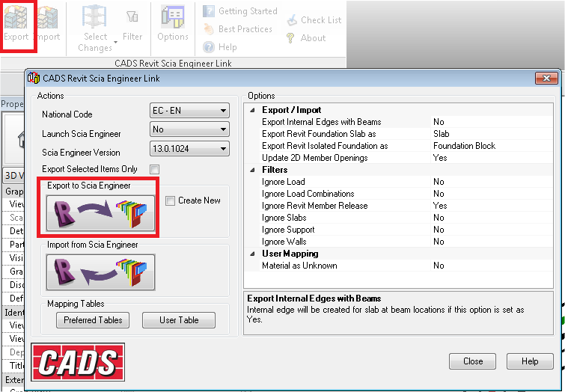This screenshot has width=565, height=392.
Task: Open Getting Started in the ribbon
Action: pos(239,11)
